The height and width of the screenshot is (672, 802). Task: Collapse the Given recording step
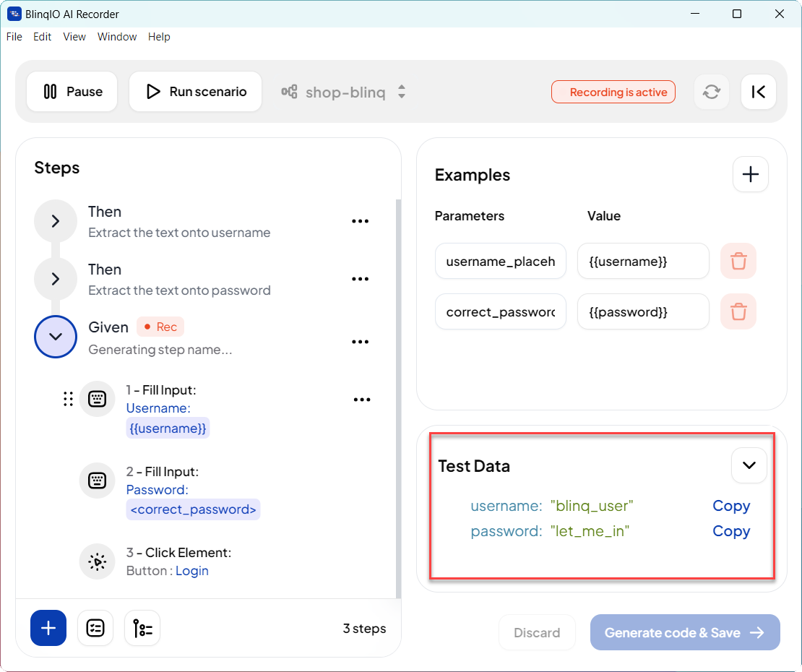[55, 337]
